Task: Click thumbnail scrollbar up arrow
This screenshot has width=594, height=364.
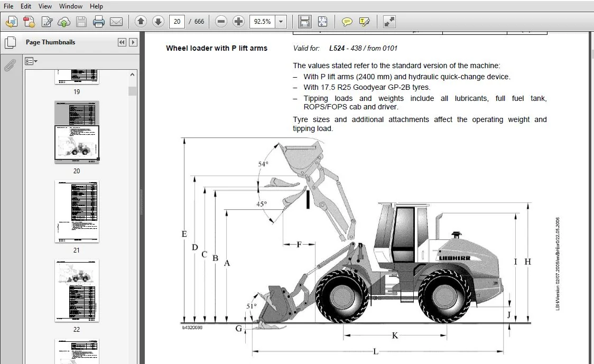Action: pyautogui.click(x=132, y=74)
